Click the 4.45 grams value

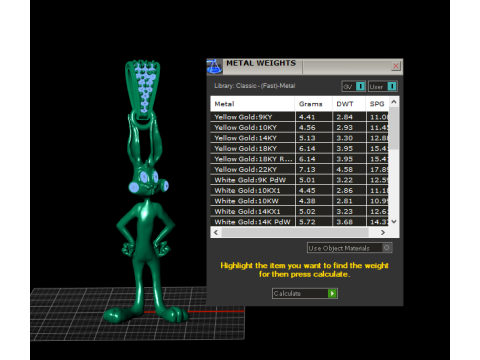[307, 190]
